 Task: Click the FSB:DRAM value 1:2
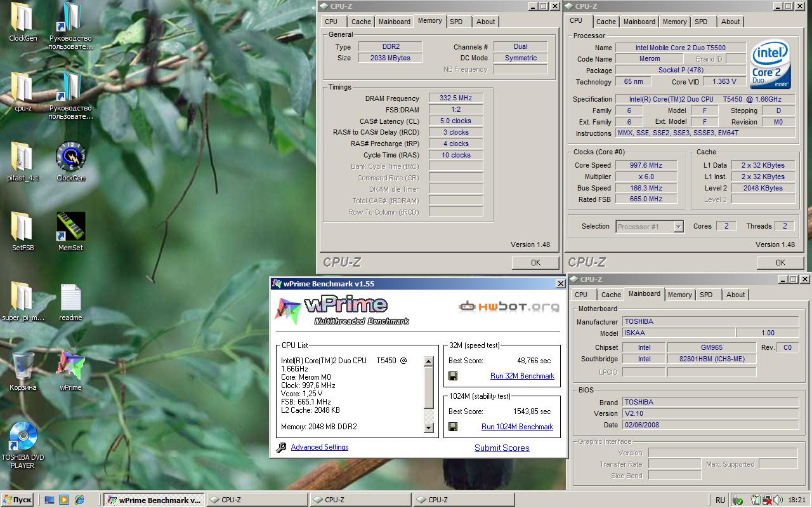(x=455, y=109)
